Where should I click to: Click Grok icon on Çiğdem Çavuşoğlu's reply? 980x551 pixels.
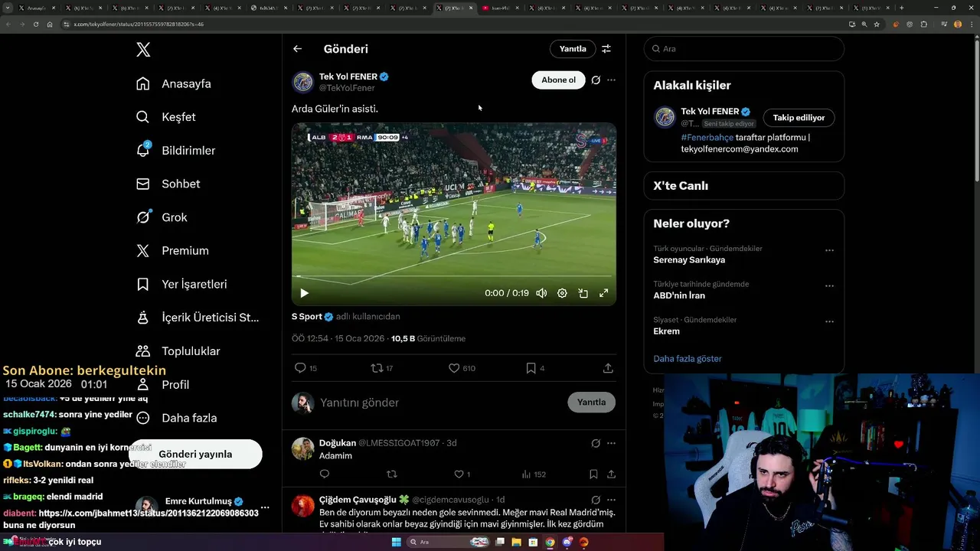tap(596, 500)
